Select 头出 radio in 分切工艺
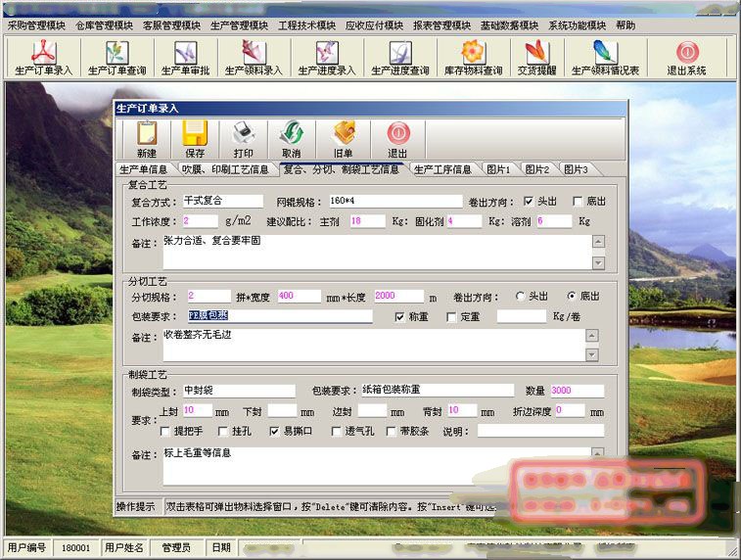 click(x=521, y=297)
